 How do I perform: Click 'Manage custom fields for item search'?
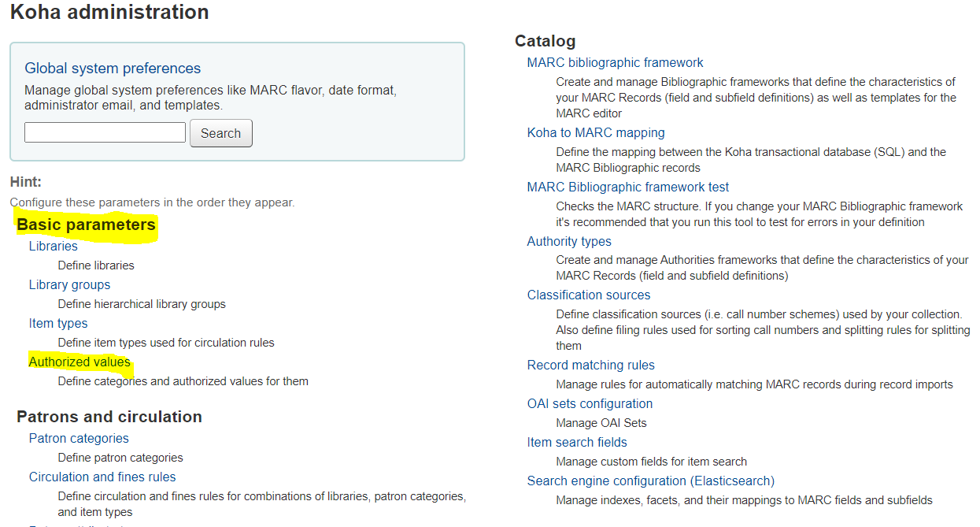pos(652,462)
